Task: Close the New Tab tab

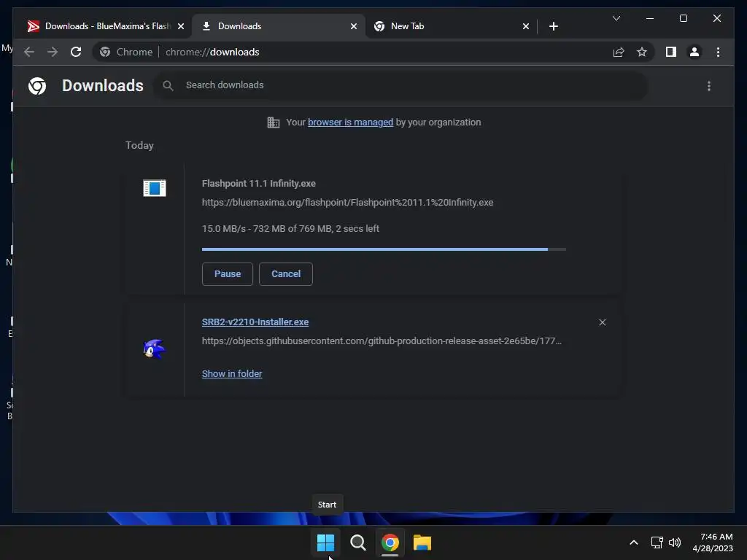Action: (525, 27)
